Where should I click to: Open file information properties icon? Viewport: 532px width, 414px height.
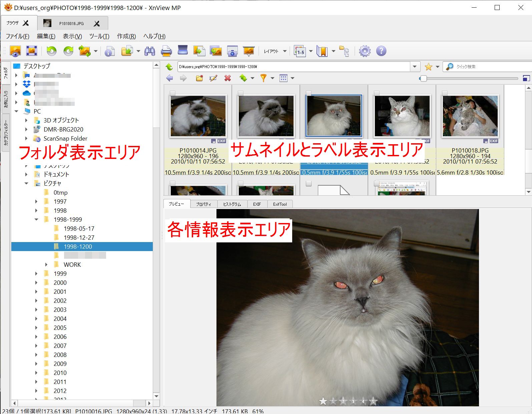[110, 51]
